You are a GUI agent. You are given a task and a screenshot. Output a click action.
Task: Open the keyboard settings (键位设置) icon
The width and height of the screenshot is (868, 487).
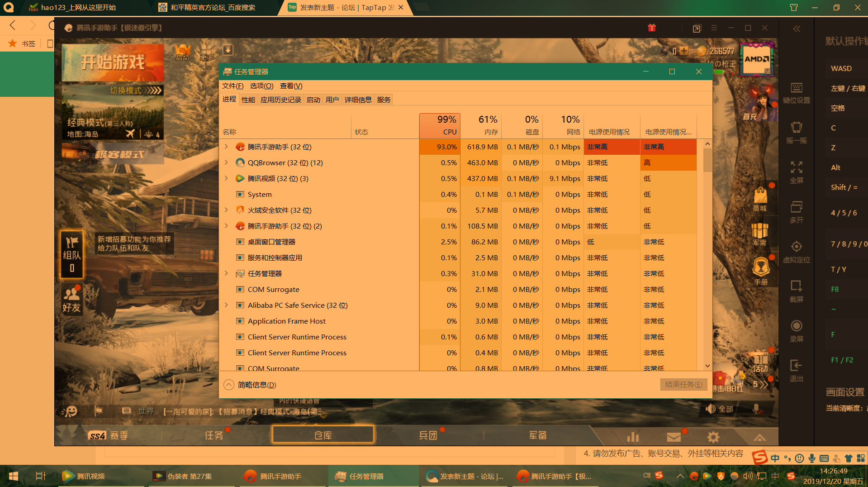(797, 93)
